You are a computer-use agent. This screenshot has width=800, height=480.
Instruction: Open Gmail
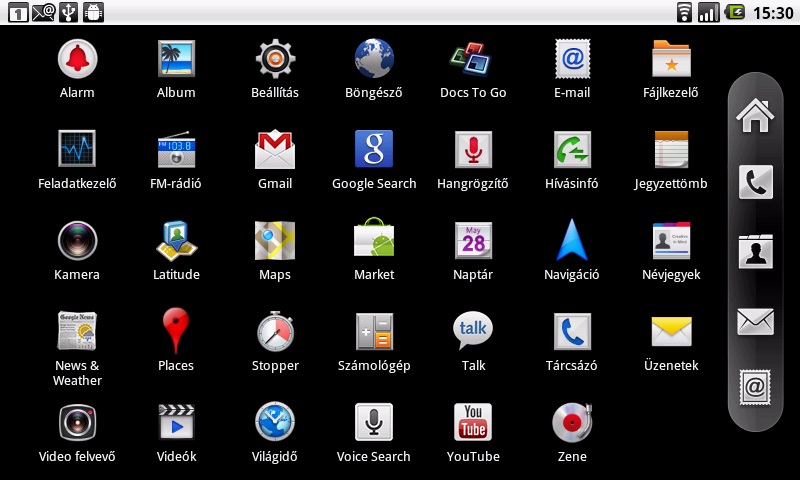coord(275,151)
